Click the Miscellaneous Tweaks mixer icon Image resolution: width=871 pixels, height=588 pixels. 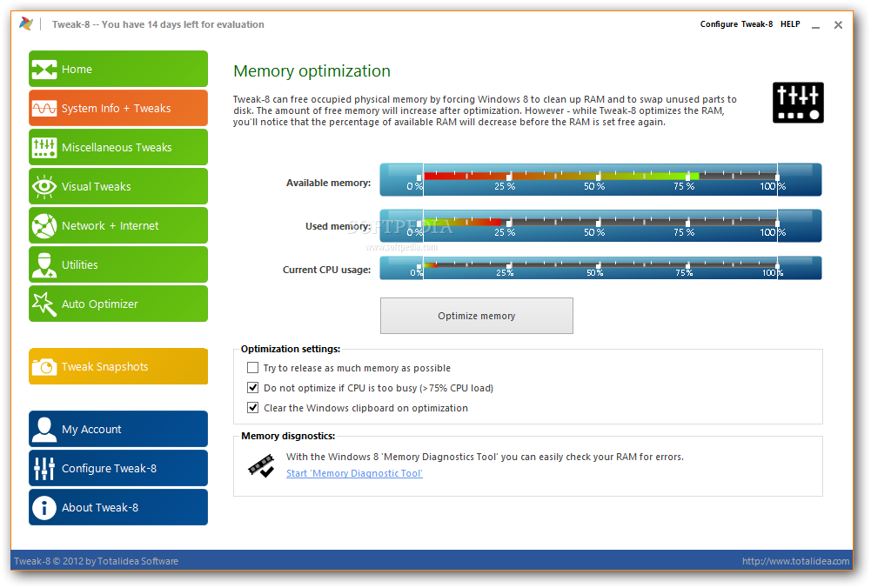[44, 148]
